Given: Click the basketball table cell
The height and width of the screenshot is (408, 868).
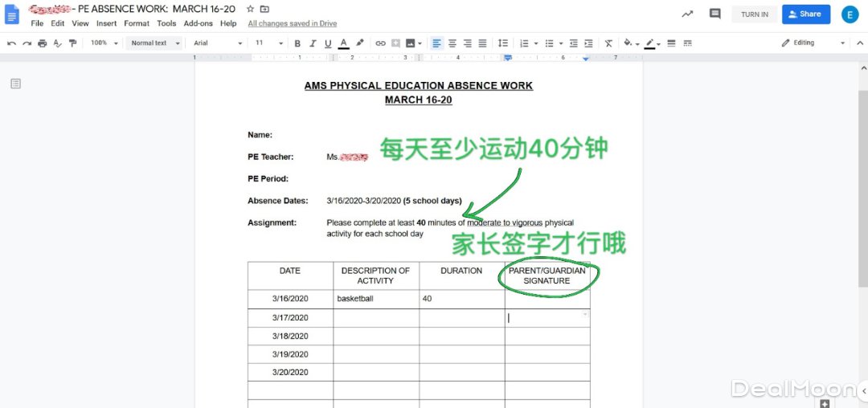Looking at the screenshot, I should (x=376, y=299).
